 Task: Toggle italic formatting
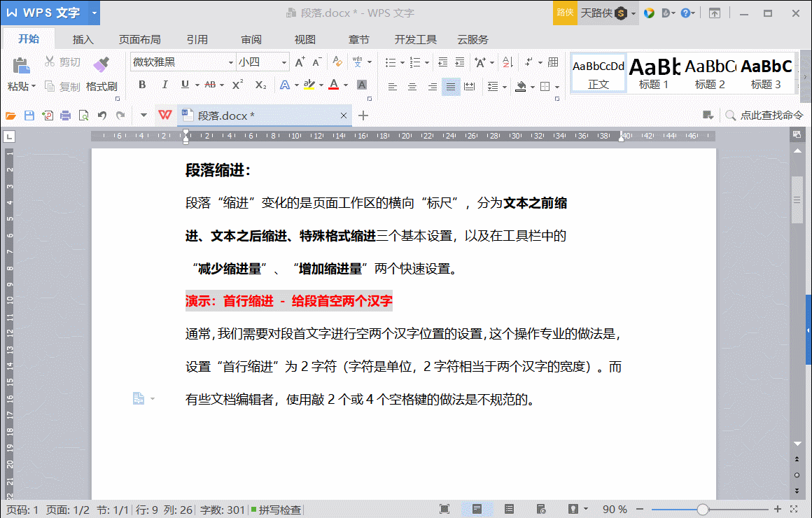pyautogui.click(x=164, y=85)
